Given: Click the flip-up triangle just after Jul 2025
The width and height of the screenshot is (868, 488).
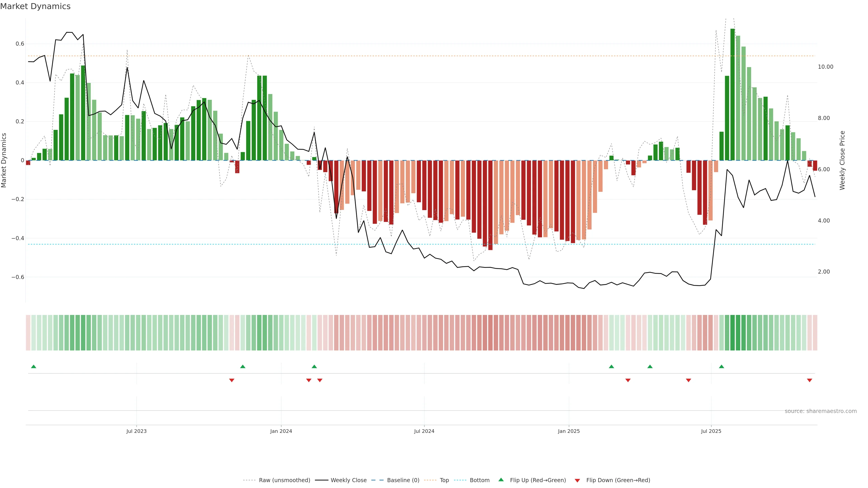Looking at the screenshot, I should click(x=722, y=366).
